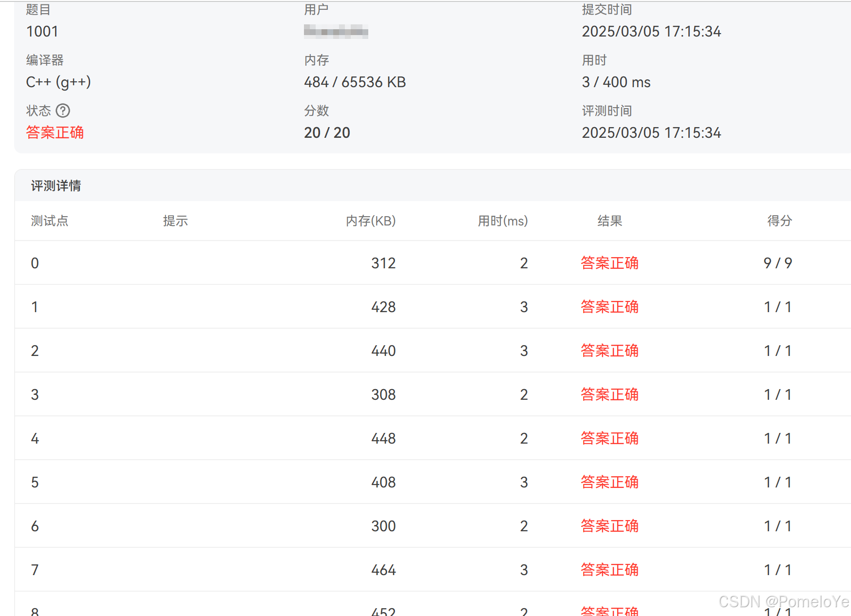Click the 评测详情 panel header
The image size is (851, 616).
coord(56,186)
